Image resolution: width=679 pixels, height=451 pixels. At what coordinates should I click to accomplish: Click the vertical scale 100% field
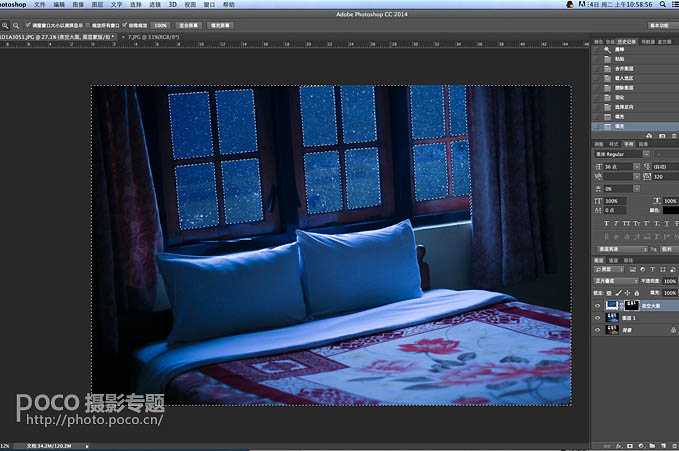pos(615,201)
